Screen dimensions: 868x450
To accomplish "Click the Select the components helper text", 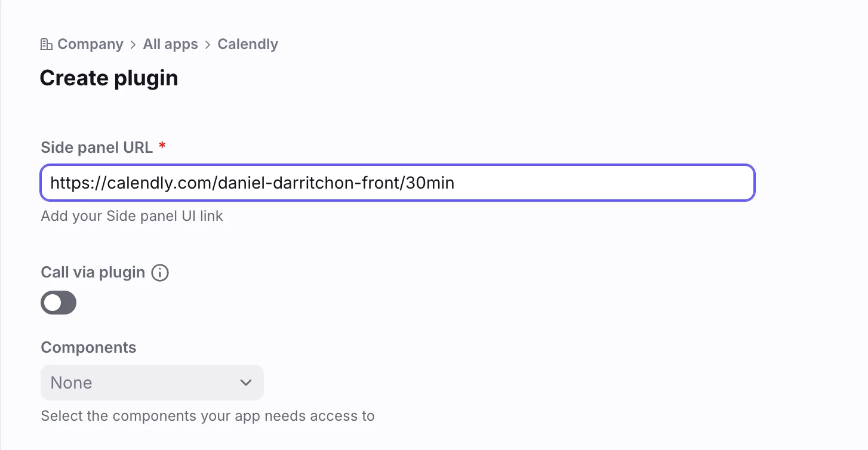I will [x=208, y=416].
